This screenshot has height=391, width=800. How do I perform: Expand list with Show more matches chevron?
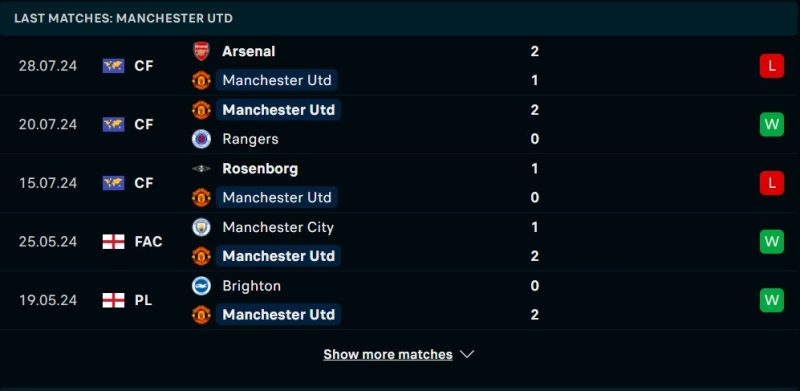[467, 354]
